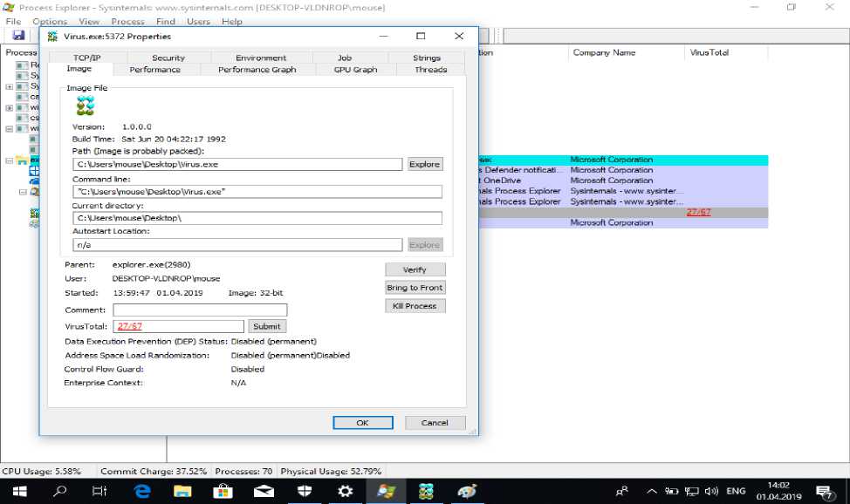This screenshot has width=850, height=504.
Task: Open the File menu
Action: click(x=14, y=21)
